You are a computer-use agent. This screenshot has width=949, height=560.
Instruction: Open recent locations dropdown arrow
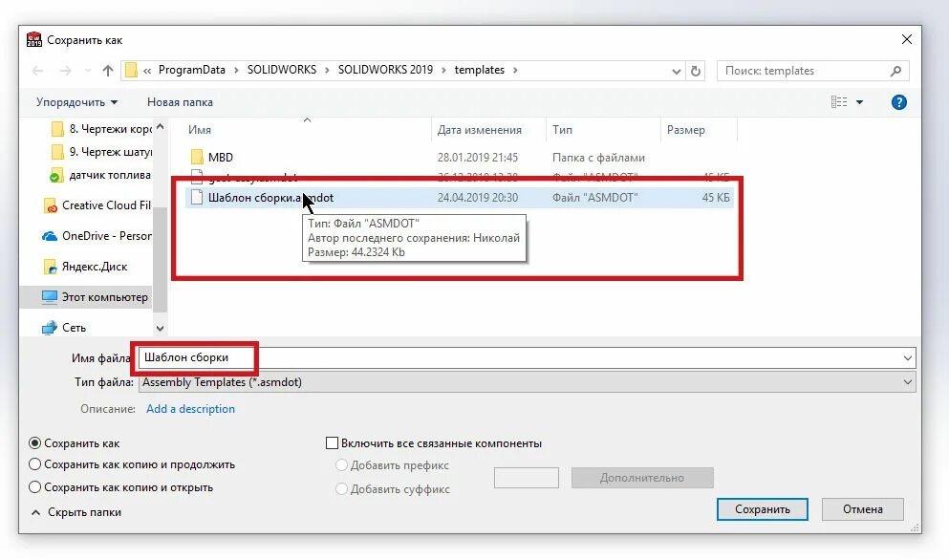pos(88,71)
